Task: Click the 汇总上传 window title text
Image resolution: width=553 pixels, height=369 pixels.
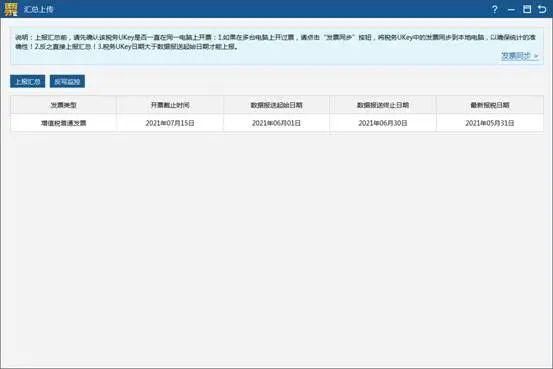Action: 38,9
